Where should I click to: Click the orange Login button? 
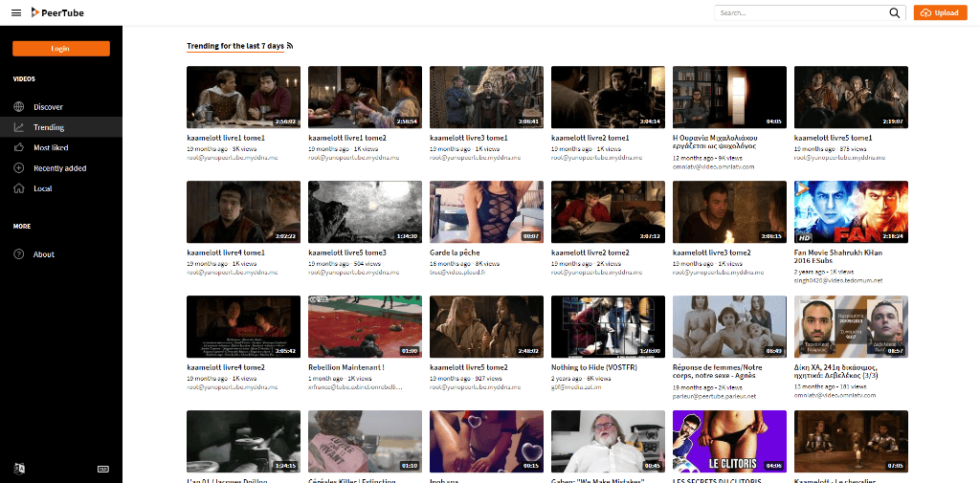tap(61, 49)
